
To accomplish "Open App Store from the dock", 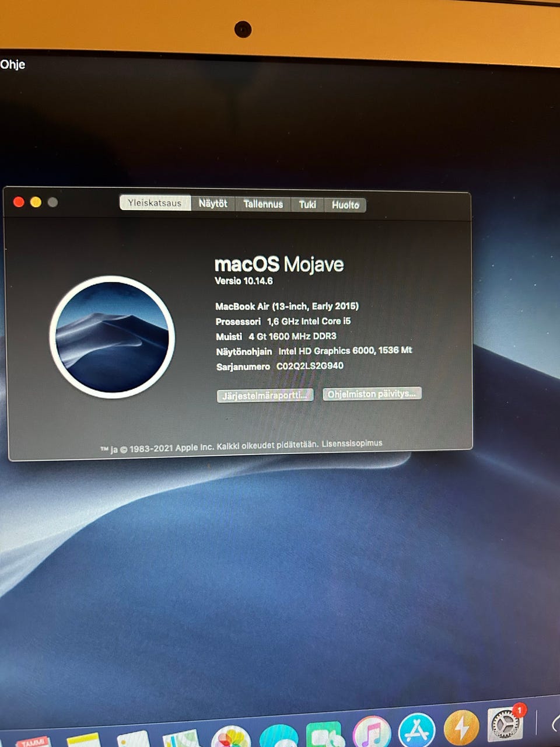I will pos(416,730).
